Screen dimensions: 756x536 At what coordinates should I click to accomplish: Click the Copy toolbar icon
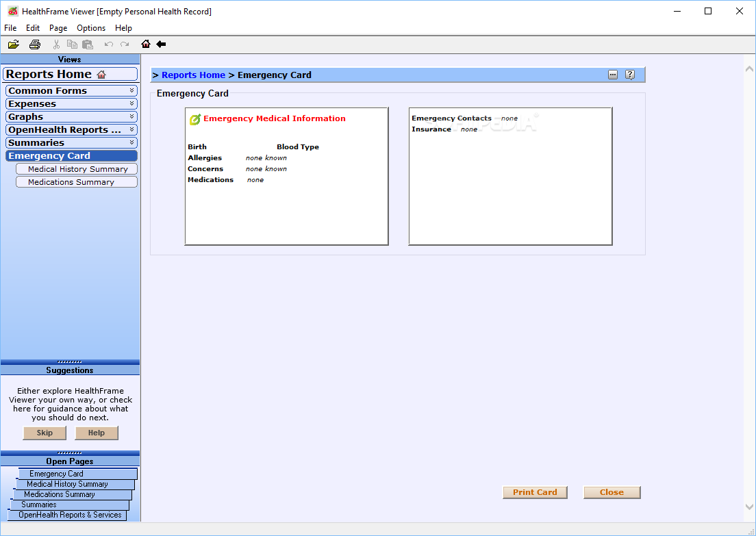coord(72,44)
